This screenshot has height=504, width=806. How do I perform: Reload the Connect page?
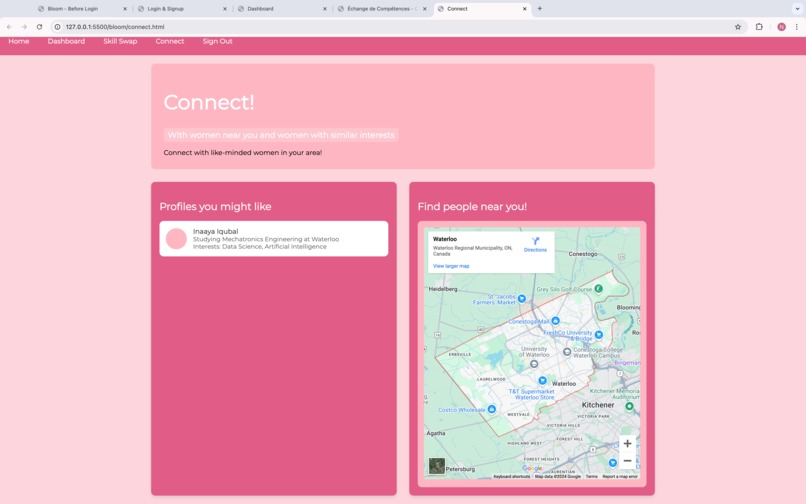(x=39, y=27)
